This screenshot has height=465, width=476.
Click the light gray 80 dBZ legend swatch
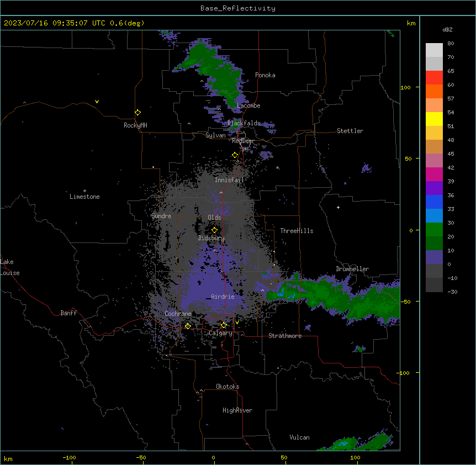tap(434, 50)
